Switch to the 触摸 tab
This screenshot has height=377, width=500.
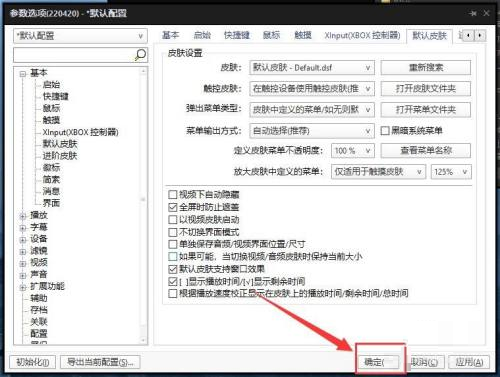click(303, 35)
